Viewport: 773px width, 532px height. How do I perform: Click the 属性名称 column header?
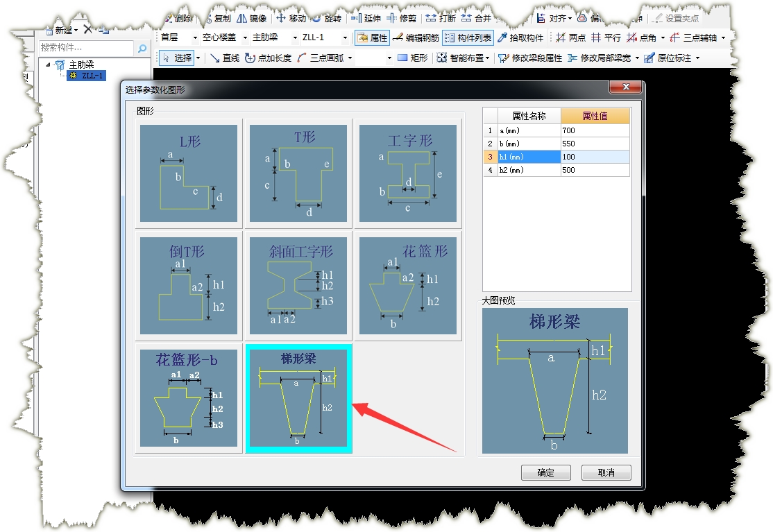pyautogui.click(x=529, y=116)
